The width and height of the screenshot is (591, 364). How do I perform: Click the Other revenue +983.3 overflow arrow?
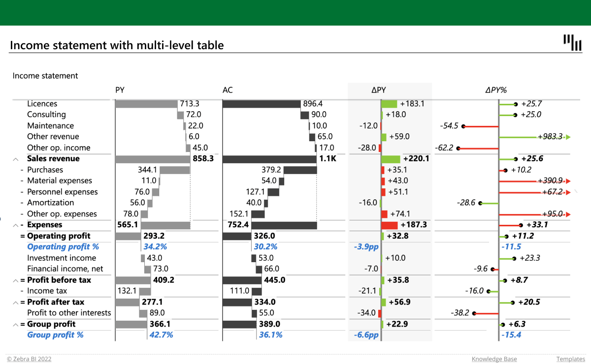point(568,137)
